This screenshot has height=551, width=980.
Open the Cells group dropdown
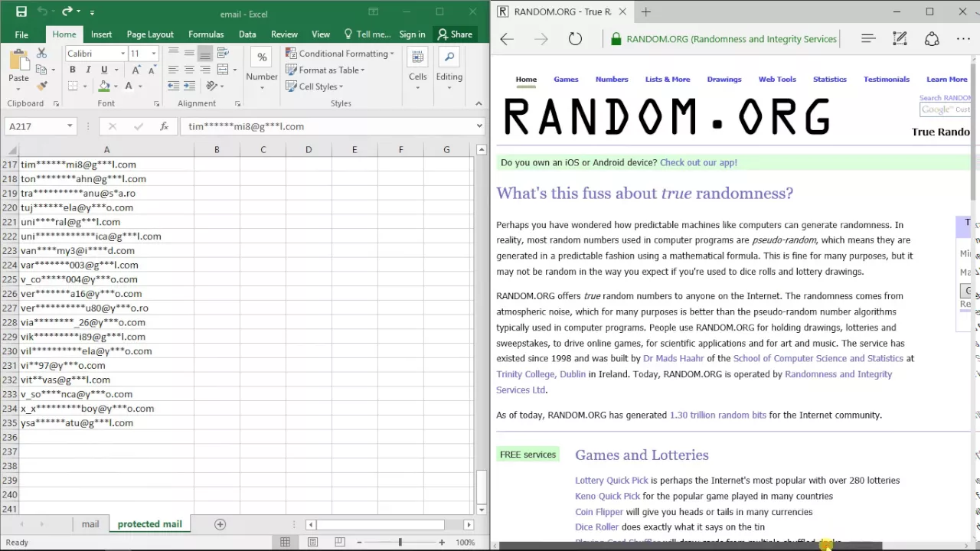418,68
